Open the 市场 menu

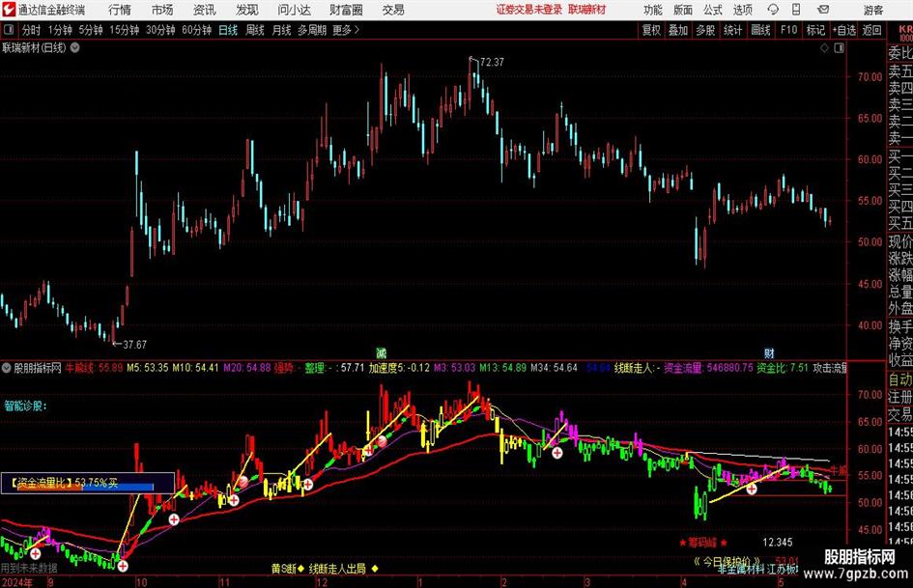click(x=162, y=10)
